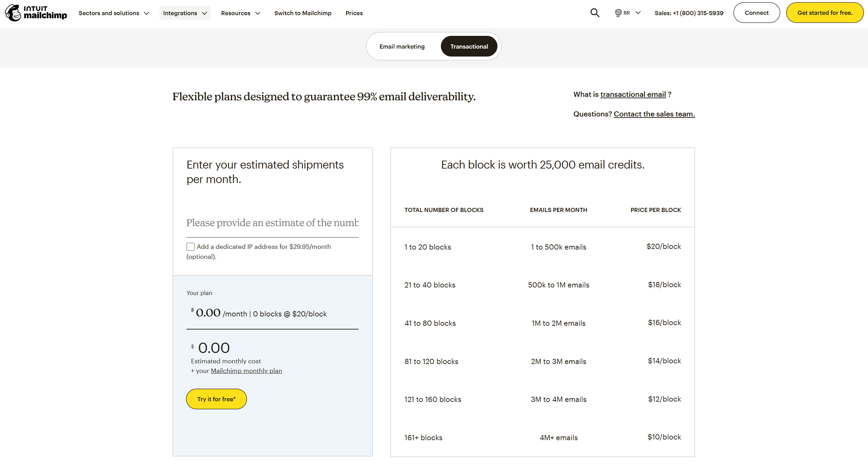868x465 pixels.
Task: Click the '$12/block' price cell
Action: pyautogui.click(x=664, y=399)
